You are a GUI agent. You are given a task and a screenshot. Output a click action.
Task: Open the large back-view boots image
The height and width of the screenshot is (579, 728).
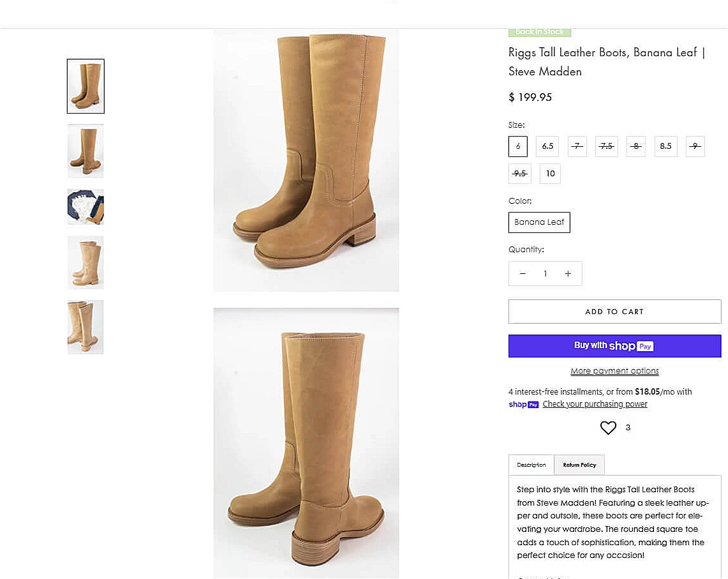click(x=306, y=443)
